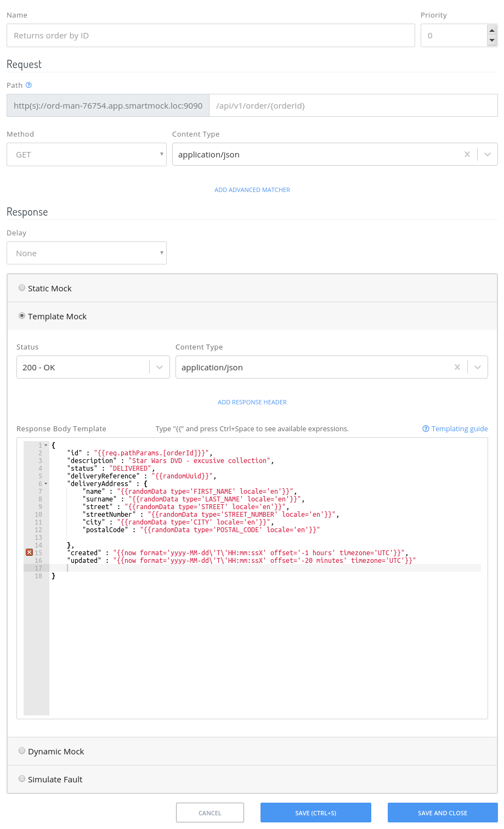Open the Method GET dropdown
Image resolution: width=504 pixels, height=829 pixels.
[x=87, y=155]
